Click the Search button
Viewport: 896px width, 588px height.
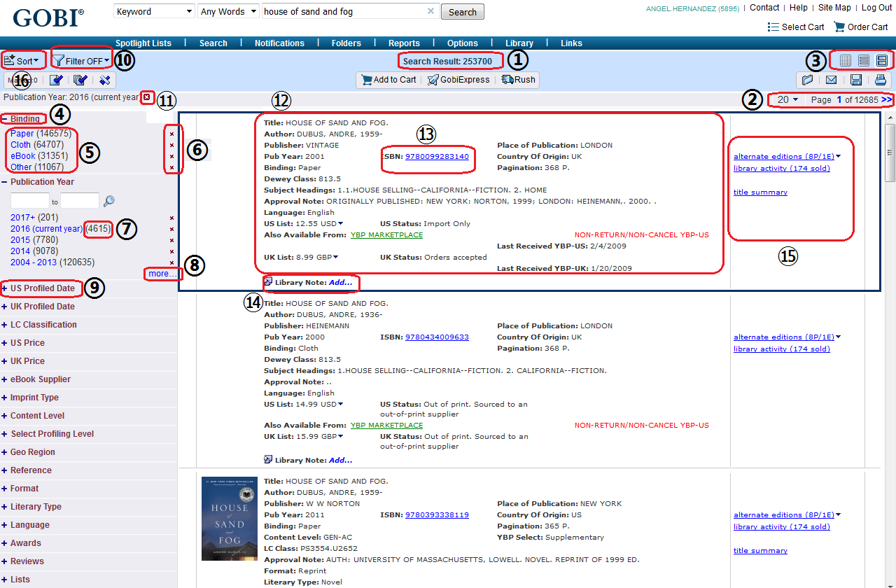click(462, 12)
